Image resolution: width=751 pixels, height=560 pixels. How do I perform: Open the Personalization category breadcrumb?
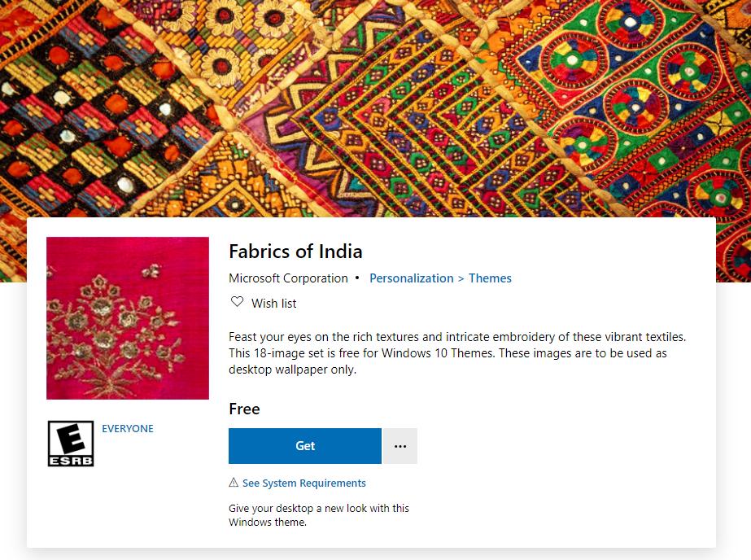(x=410, y=278)
